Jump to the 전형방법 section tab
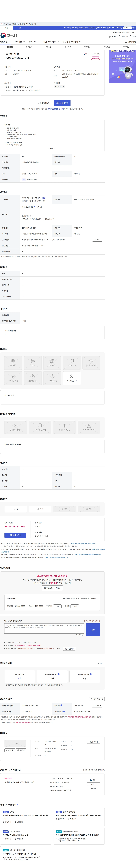This screenshot has height=868, width=136. pyautogui.click(x=87, y=47)
